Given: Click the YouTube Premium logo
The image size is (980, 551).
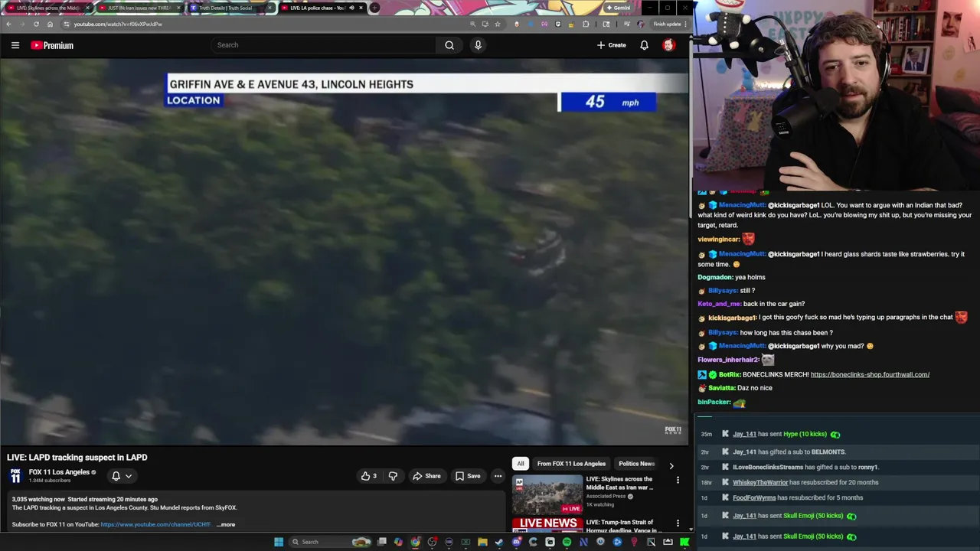Looking at the screenshot, I should tap(52, 45).
